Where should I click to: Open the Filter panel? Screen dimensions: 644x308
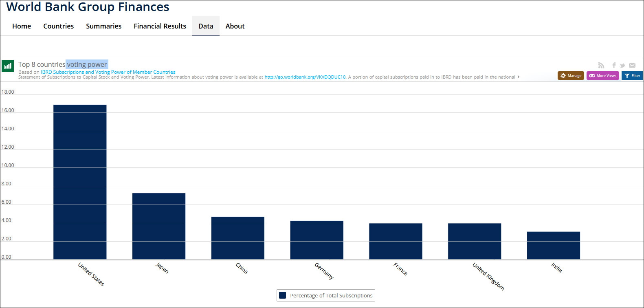pyautogui.click(x=632, y=75)
